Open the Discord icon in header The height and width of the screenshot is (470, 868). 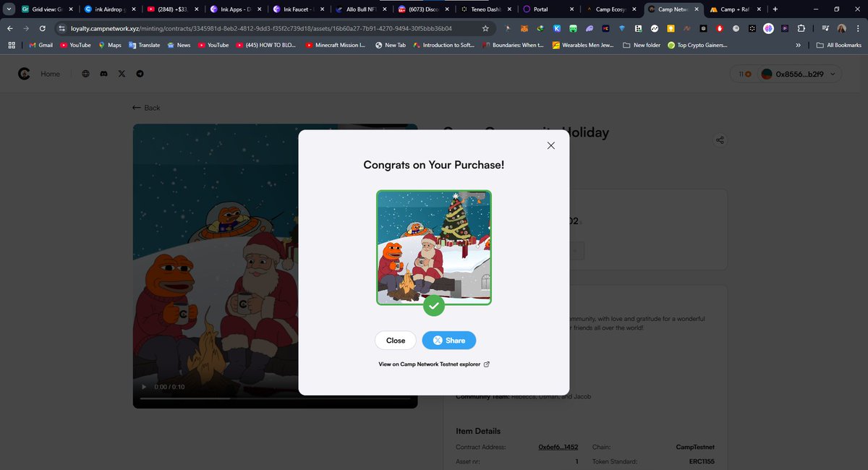[x=104, y=74]
